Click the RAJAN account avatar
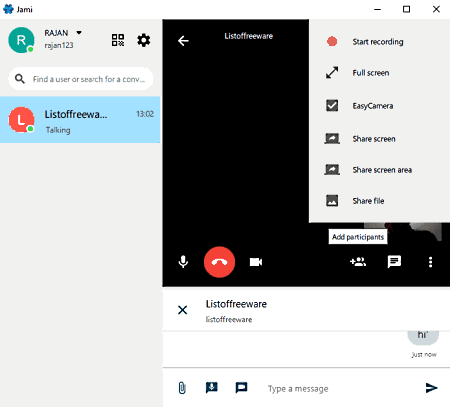 [x=21, y=40]
